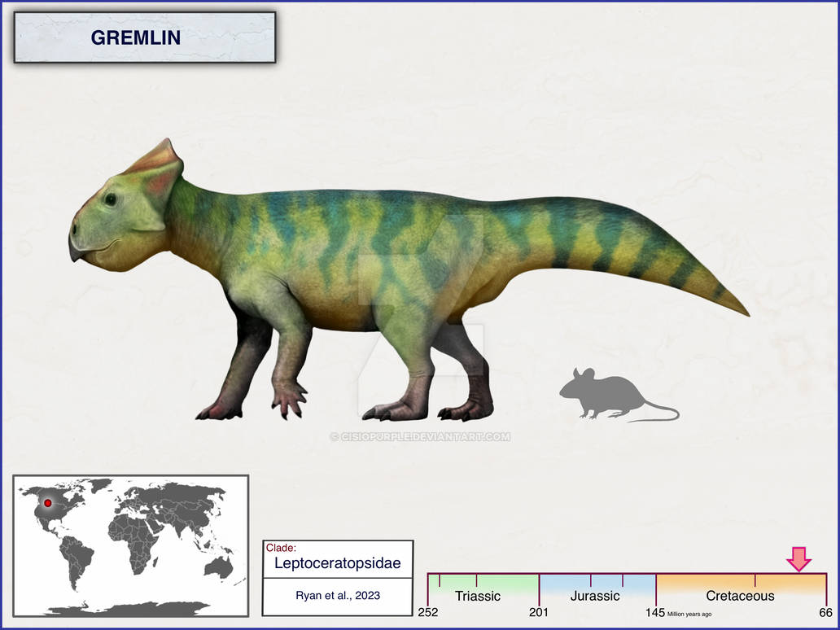Click the Leptoceratopsidae clade name
The width and height of the screenshot is (840, 630).
338,563
